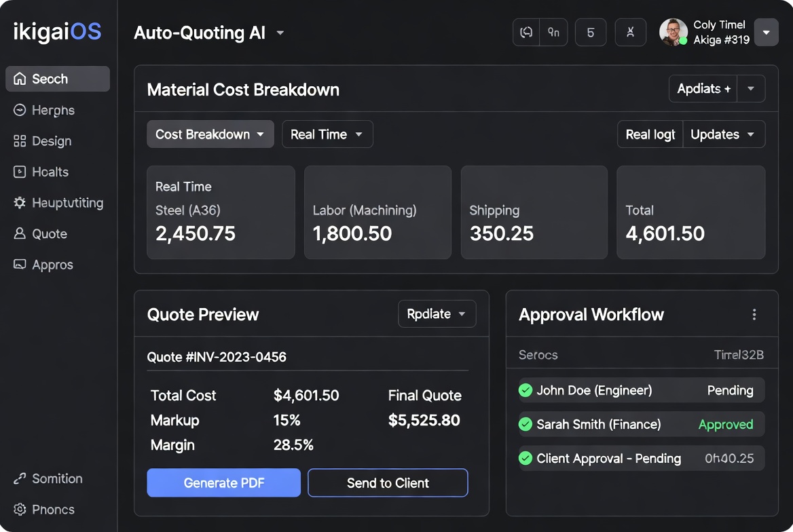Select the Seoch home icon in sidebar
The width and height of the screenshot is (793, 532).
coord(20,79)
